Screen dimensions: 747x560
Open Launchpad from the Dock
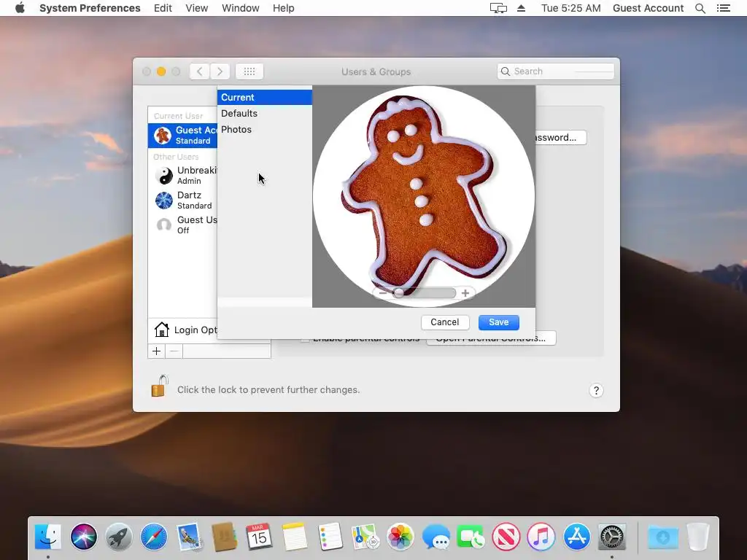click(x=119, y=537)
